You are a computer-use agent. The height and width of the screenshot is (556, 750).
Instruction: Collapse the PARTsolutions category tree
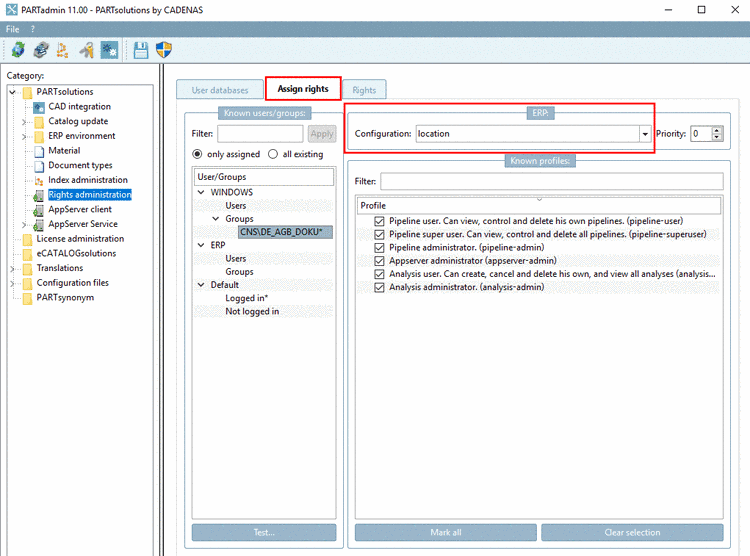(x=13, y=92)
